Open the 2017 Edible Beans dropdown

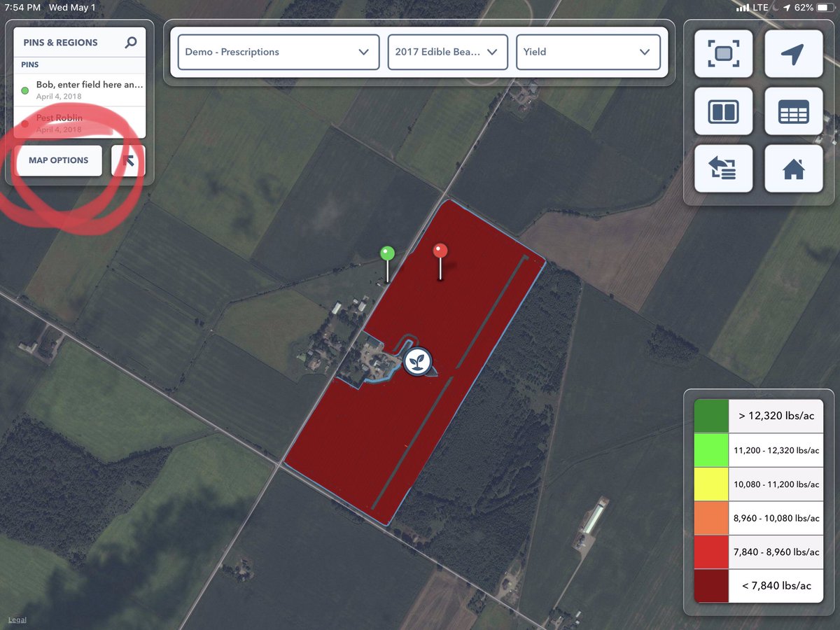(448, 52)
